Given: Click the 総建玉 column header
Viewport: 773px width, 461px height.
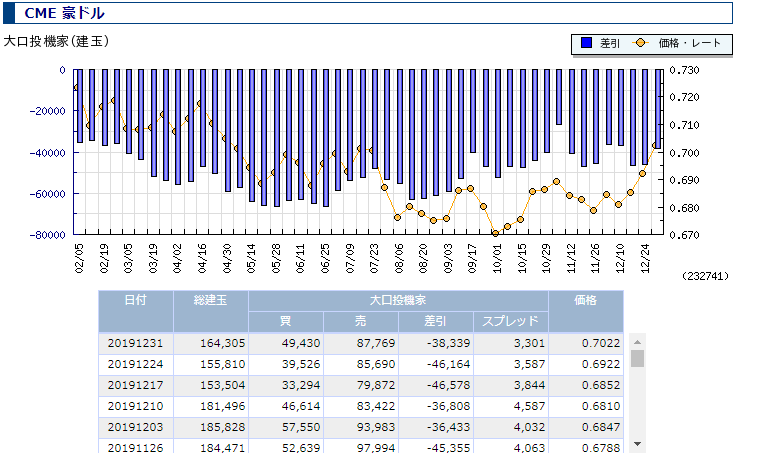Looking at the screenshot, I should click(x=211, y=311).
